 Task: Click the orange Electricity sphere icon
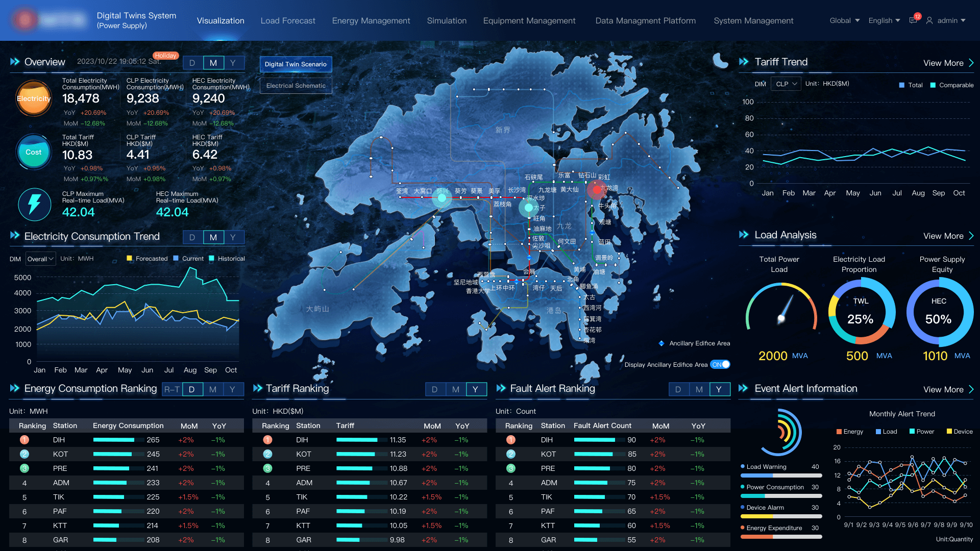pos(34,98)
